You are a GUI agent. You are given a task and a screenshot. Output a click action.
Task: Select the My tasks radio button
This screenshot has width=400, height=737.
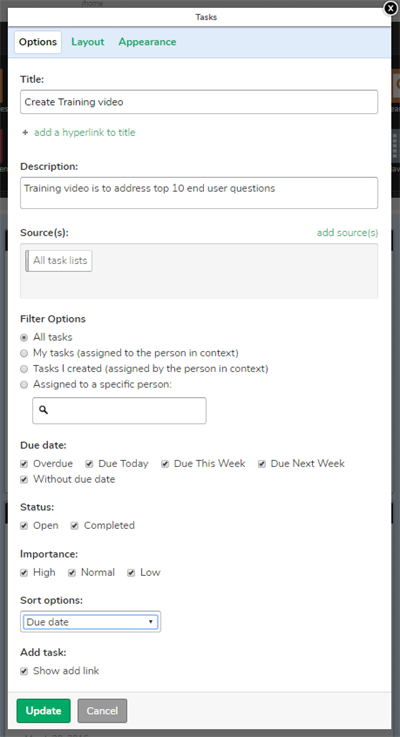click(x=24, y=353)
